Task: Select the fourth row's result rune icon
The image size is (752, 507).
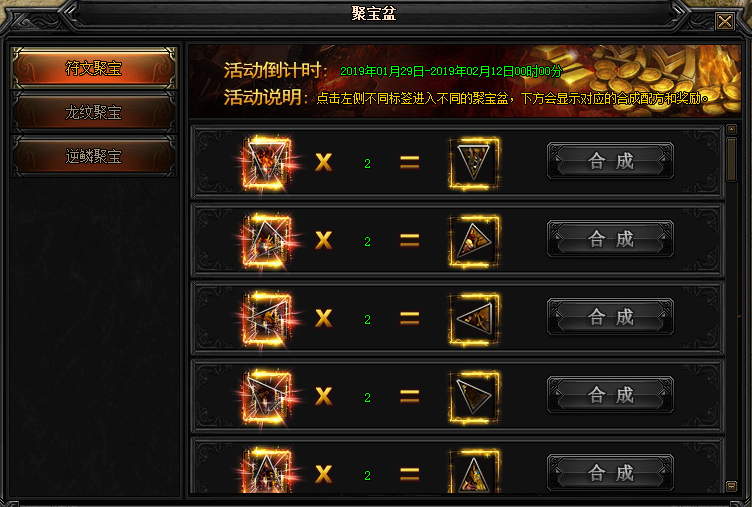Action: (474, 397)
